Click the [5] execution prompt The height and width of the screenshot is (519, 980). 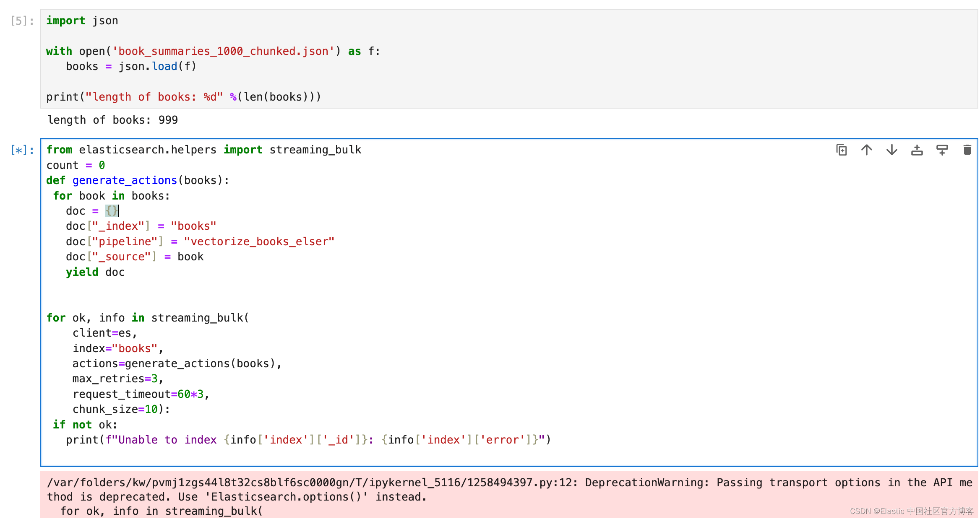22,21
